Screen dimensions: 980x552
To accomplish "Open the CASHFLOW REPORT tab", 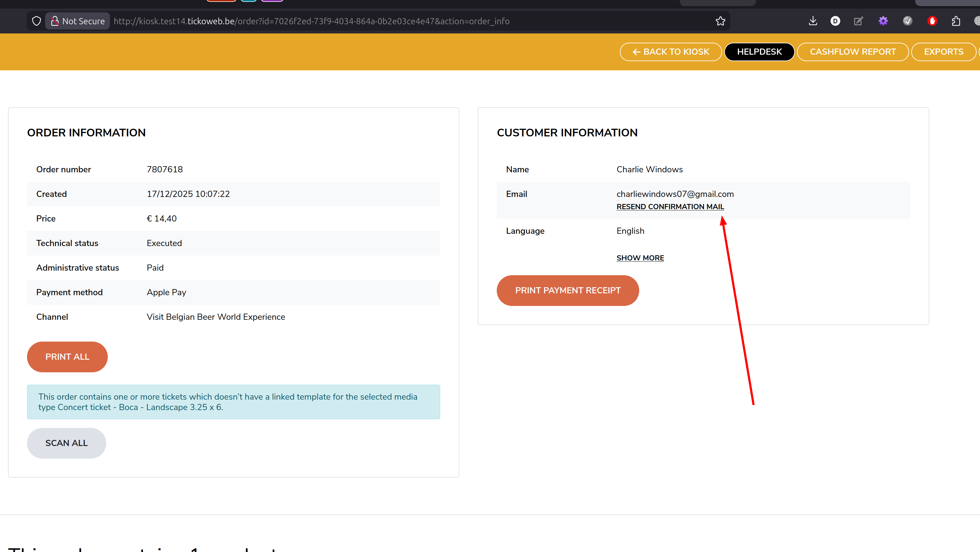I will 853,52.
